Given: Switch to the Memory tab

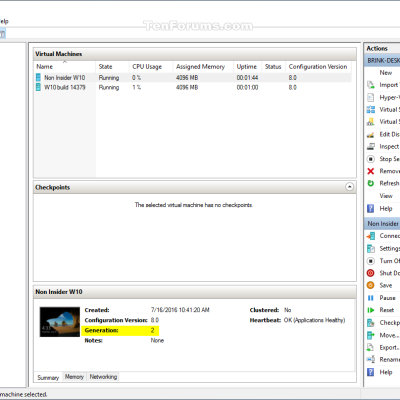Looking at the screenshot, I should coord(74,377).
